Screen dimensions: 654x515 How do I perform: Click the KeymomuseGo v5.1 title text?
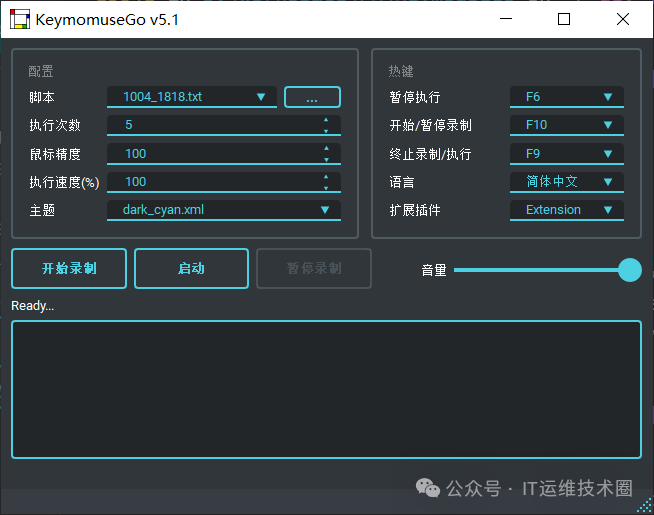point(107,20)
